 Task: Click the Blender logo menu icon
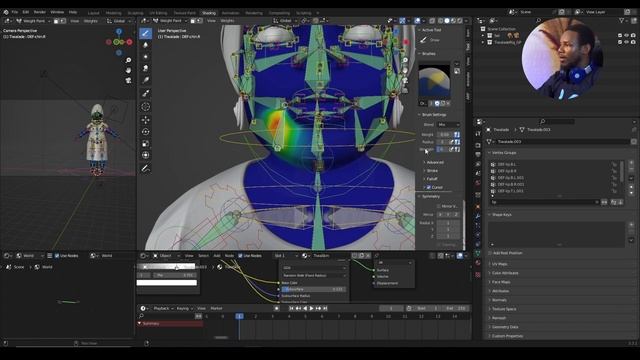tap(6, 12)
